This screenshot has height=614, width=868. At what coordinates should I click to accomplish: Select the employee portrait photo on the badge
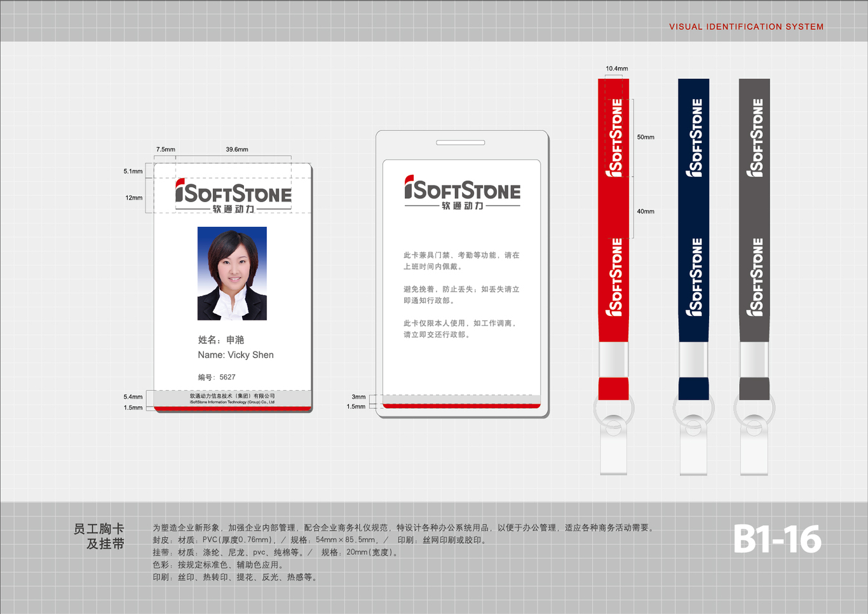(x=232, y=273)
